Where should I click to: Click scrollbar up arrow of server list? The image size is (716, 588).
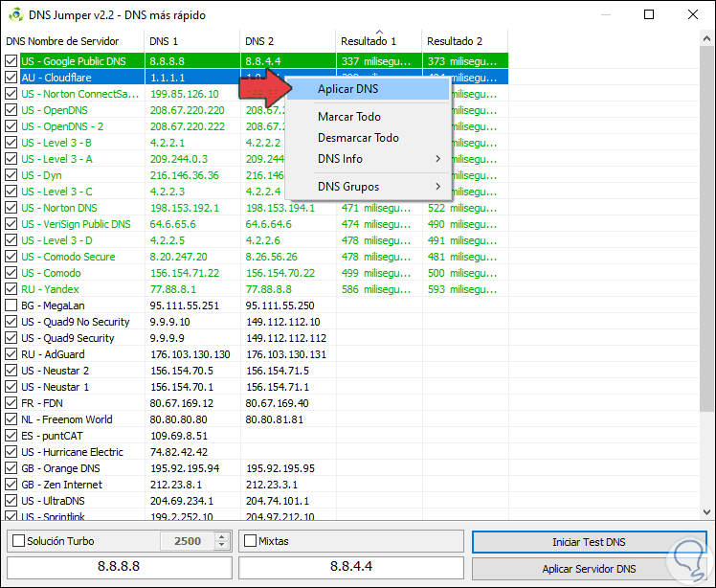(x=706, y=40)
